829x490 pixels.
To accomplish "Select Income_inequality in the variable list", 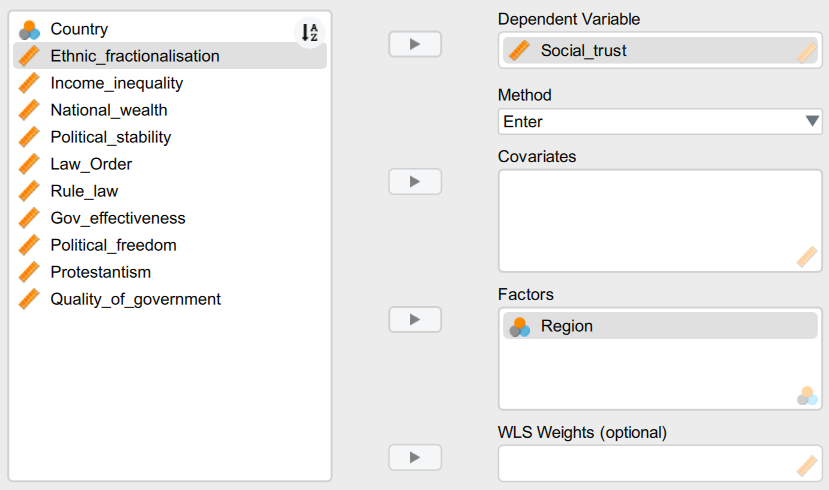I will point(117,84).
